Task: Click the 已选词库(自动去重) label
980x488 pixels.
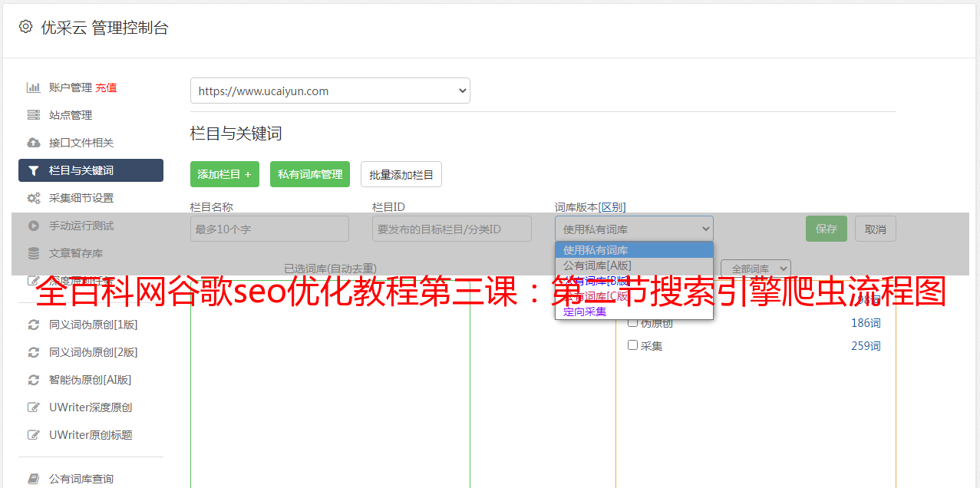Action: [x=330, y=269]
